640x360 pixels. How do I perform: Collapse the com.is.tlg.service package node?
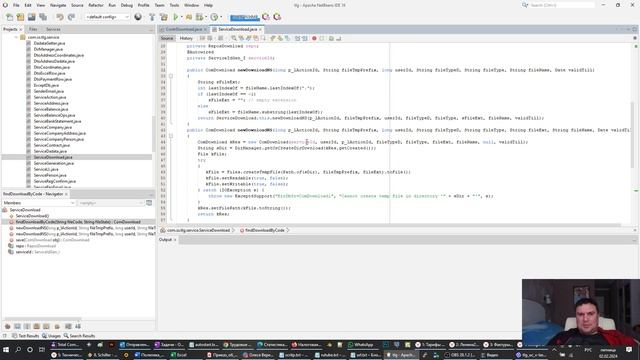click(x=16, y=37)
